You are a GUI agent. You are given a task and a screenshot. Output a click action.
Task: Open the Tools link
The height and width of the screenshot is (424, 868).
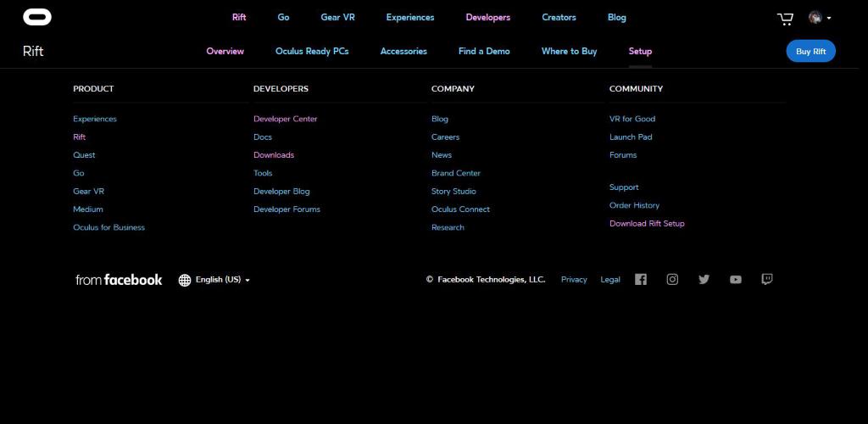pyautogui.click(x=263, y=173)
